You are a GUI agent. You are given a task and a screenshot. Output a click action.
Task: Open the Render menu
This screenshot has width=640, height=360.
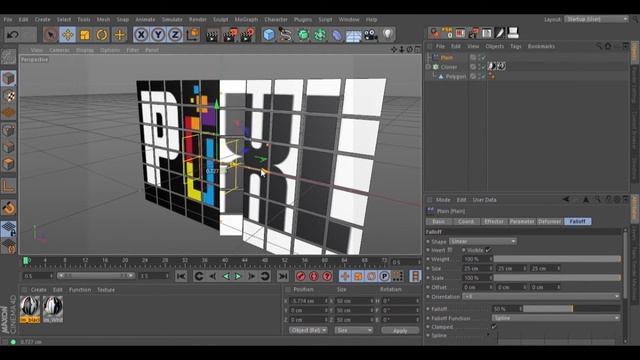pyautogui.click(x=198, y=19)
